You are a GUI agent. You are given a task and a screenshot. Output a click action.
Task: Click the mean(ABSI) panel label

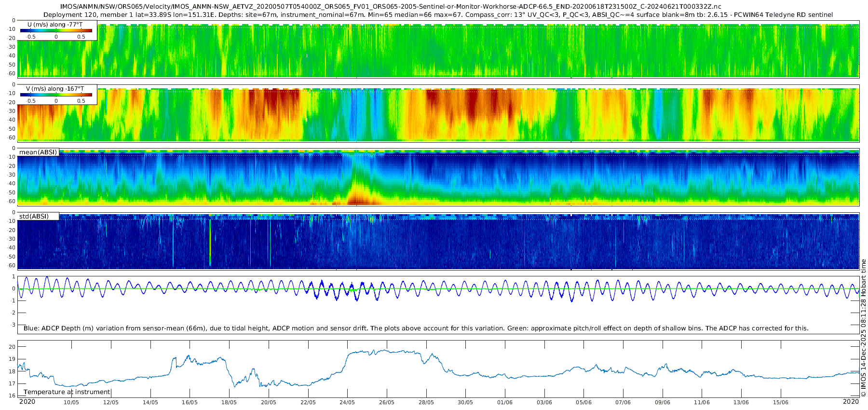(x=38, y=152)
